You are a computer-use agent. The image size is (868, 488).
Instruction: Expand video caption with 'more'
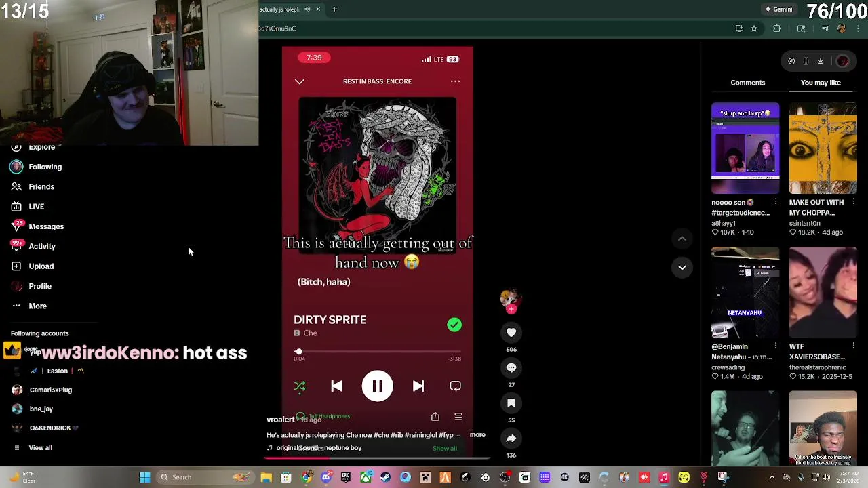[477, 435]
